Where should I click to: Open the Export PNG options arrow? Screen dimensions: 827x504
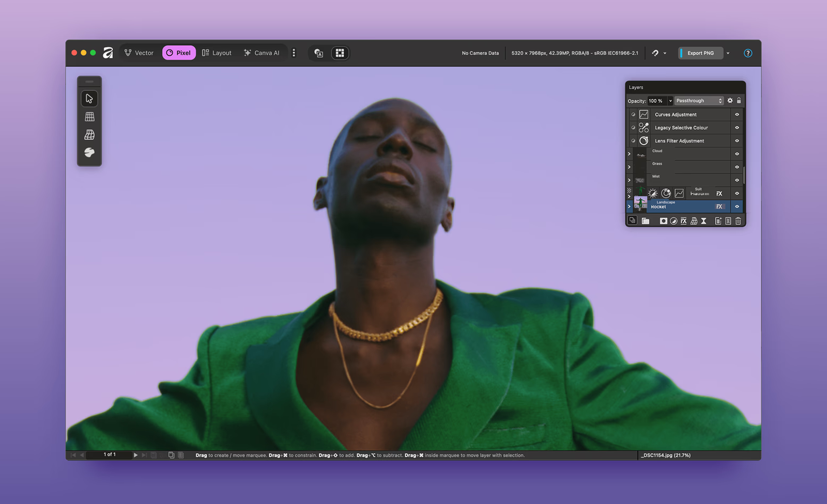(x=728, y=53)
